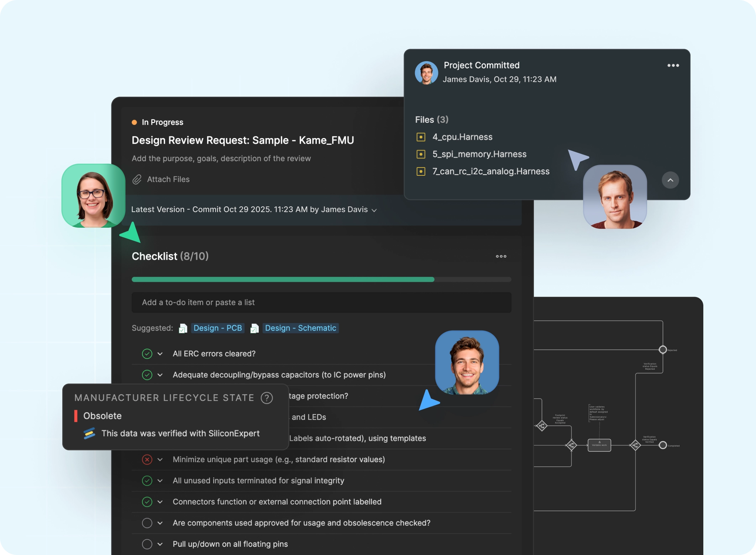The image size is (756, 555).
Task: Toggle the failed mark on Minimize unique part usage
Action: pos(147,459)
